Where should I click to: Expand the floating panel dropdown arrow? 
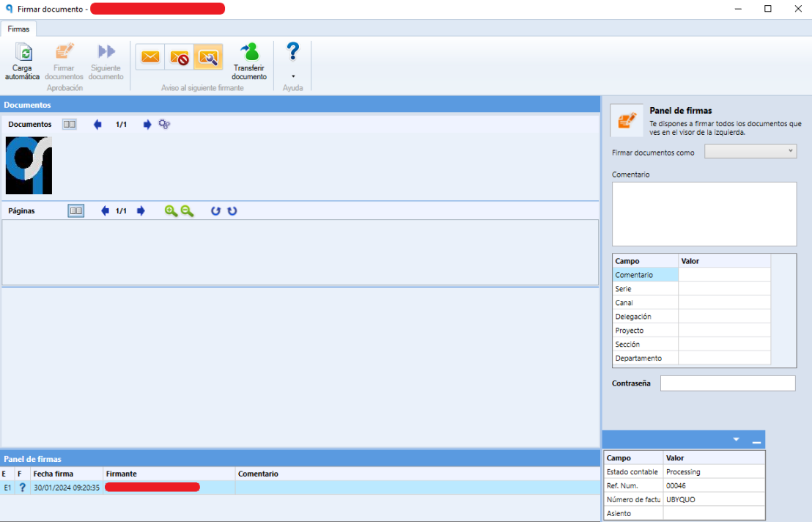pos(736,440)
